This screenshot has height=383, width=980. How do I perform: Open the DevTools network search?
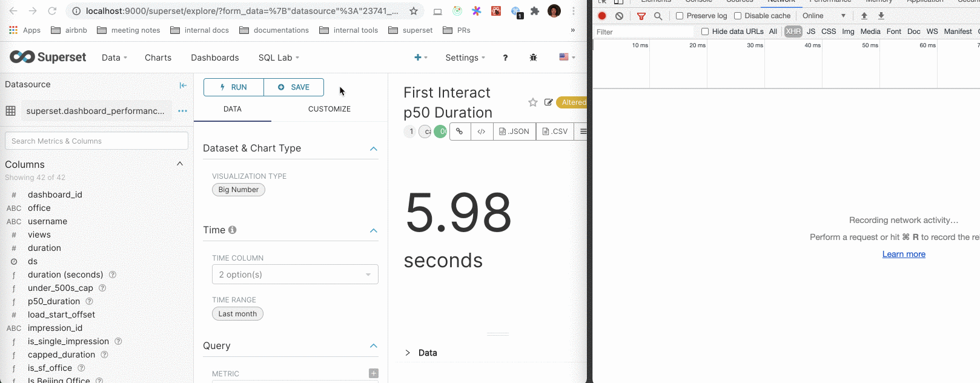coord(658,16)
